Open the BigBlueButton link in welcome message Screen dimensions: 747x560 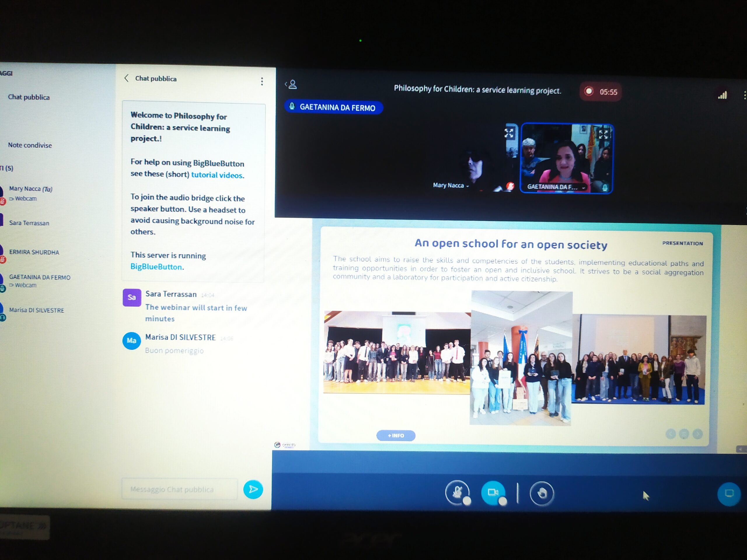pos(156,267)
